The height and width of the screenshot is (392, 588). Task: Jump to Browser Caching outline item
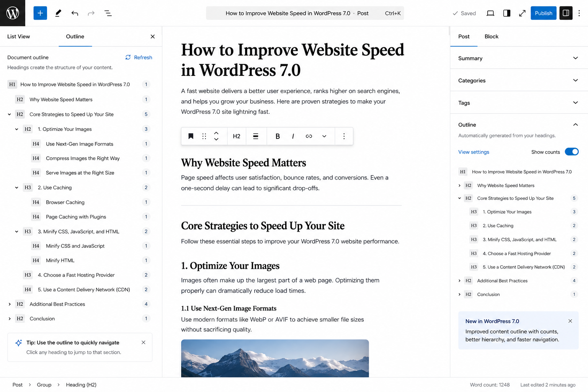point(65,202)
